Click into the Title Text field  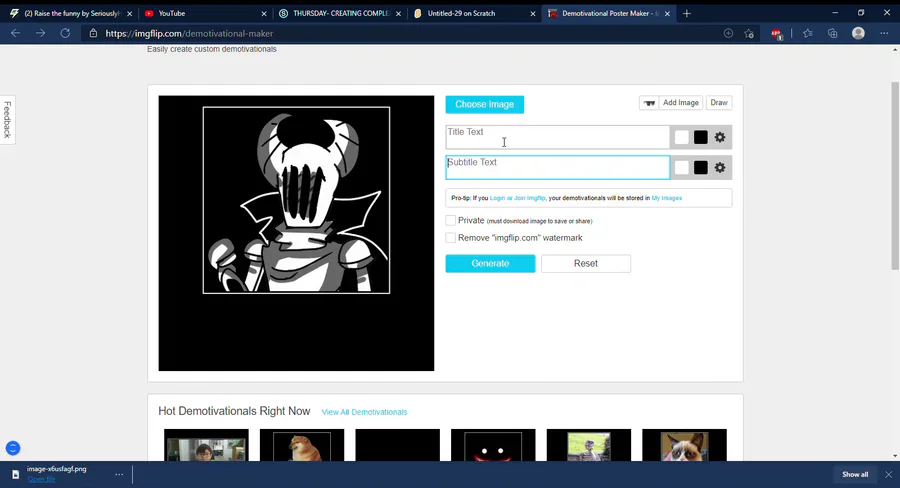coord(557,137)
